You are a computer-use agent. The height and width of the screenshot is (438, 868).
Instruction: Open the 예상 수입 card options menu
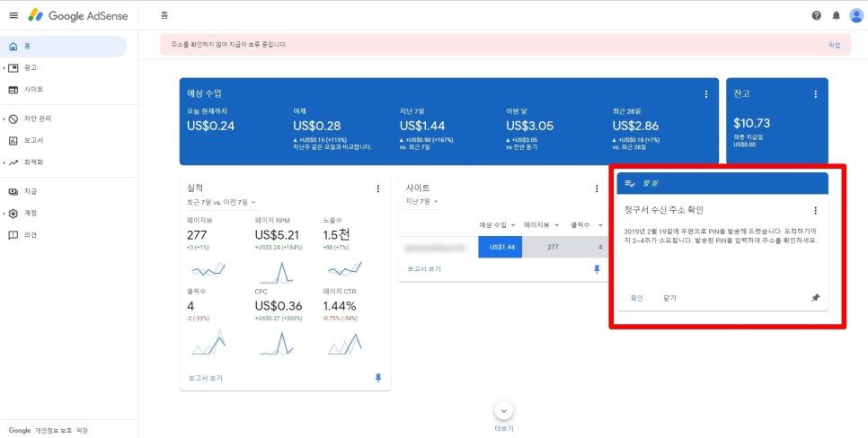coord(705,94)
